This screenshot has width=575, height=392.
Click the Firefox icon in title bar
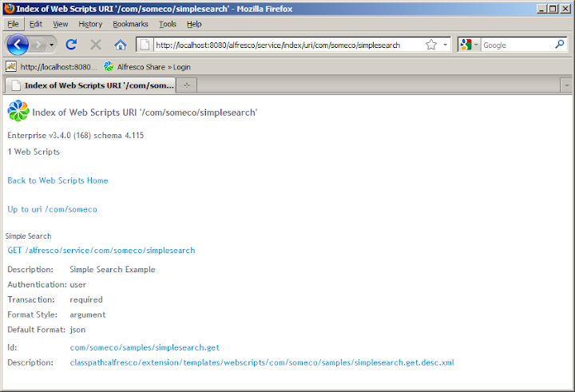[10, 9]
